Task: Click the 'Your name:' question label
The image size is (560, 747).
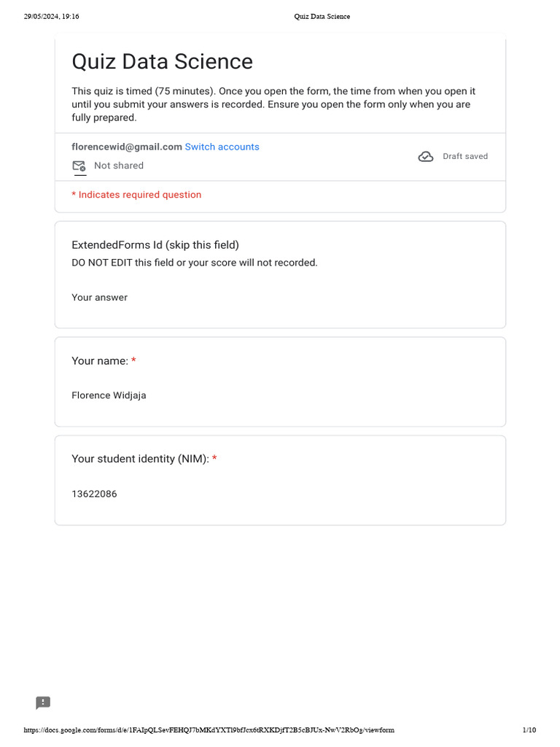Action: coord(100,360)
